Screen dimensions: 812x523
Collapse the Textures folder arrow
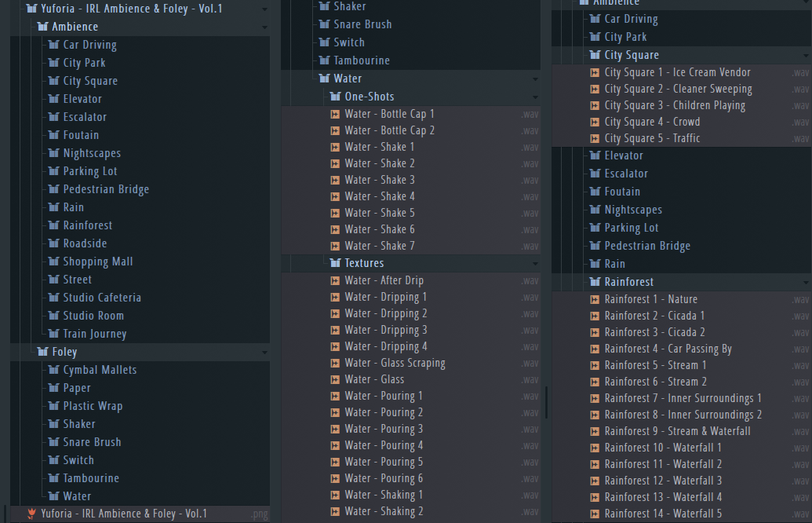(535, 264)
